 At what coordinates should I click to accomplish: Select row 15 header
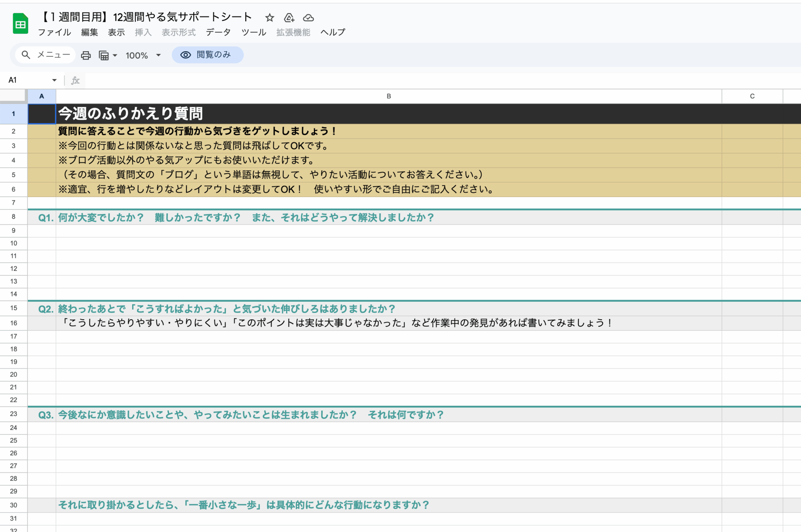coord(13,308)
